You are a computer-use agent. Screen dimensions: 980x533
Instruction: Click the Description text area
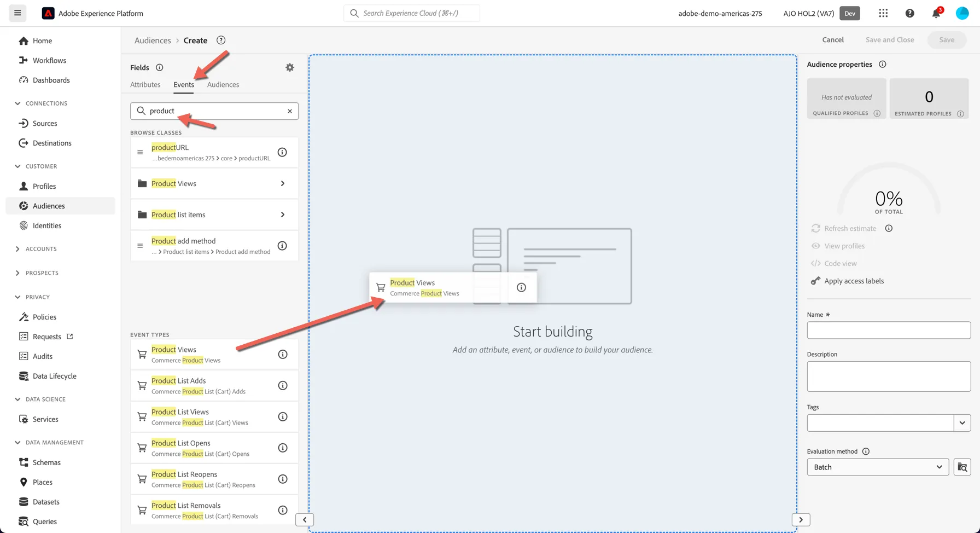(x=889, y=376)
